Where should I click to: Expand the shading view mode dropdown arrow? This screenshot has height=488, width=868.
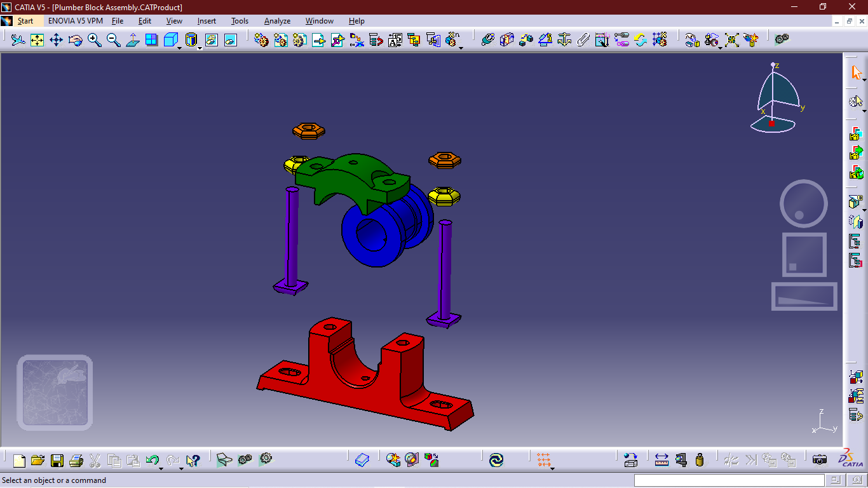click(200, 48)
